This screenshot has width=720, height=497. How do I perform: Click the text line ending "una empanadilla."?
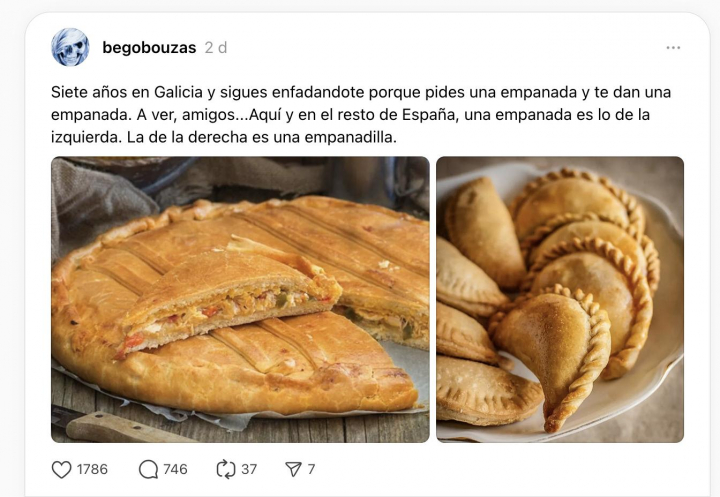pos(224,137)
